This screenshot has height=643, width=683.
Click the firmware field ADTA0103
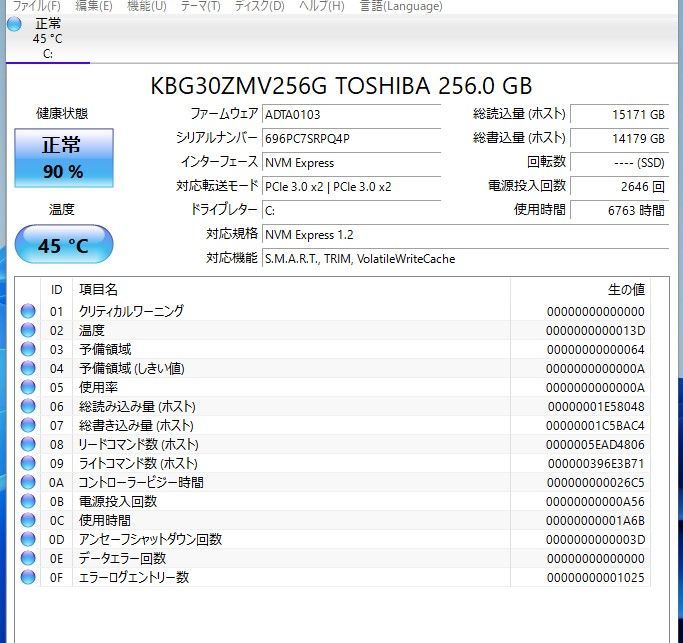tap(352, 115)
